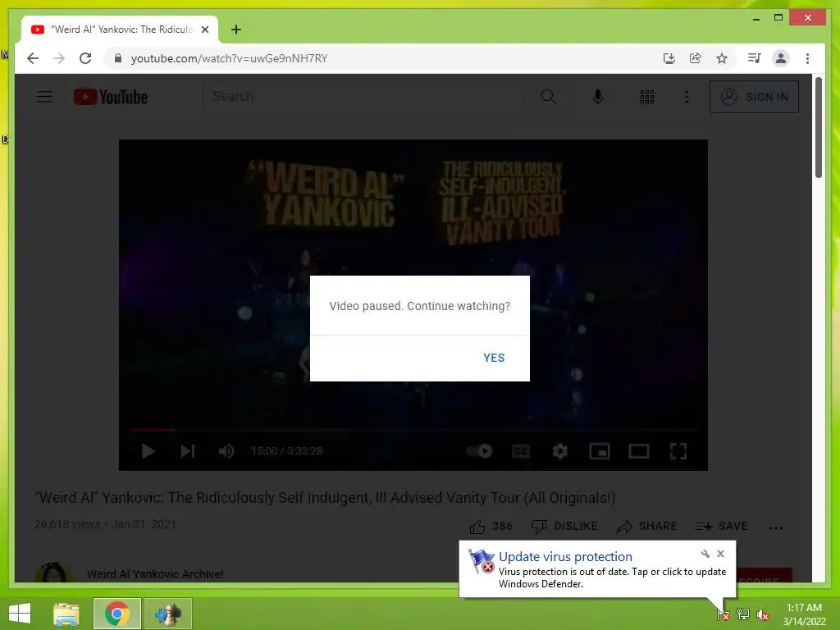Enable miniplayer mode
Image resolution: width=840 pixels, height=630 pixels.
coord(600,451)
